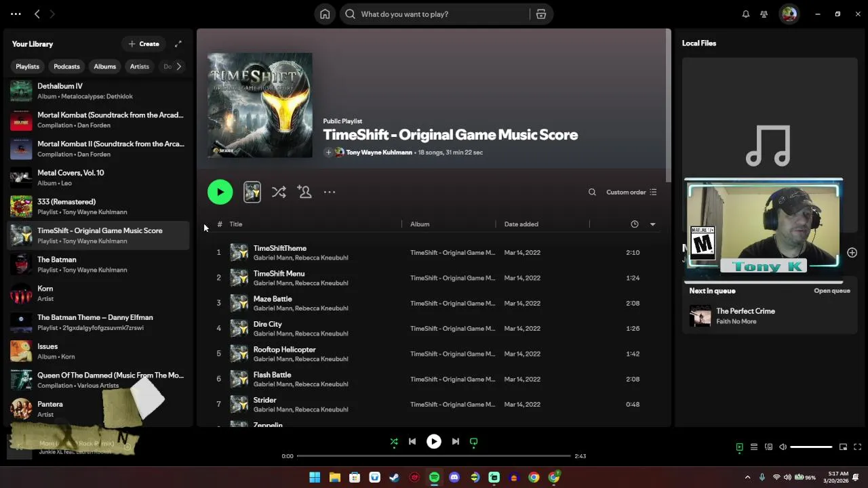This screenshot has width=868, height=488.
Task: Open more options for TimeShift playlist
Action: click(x=330, y=192)
